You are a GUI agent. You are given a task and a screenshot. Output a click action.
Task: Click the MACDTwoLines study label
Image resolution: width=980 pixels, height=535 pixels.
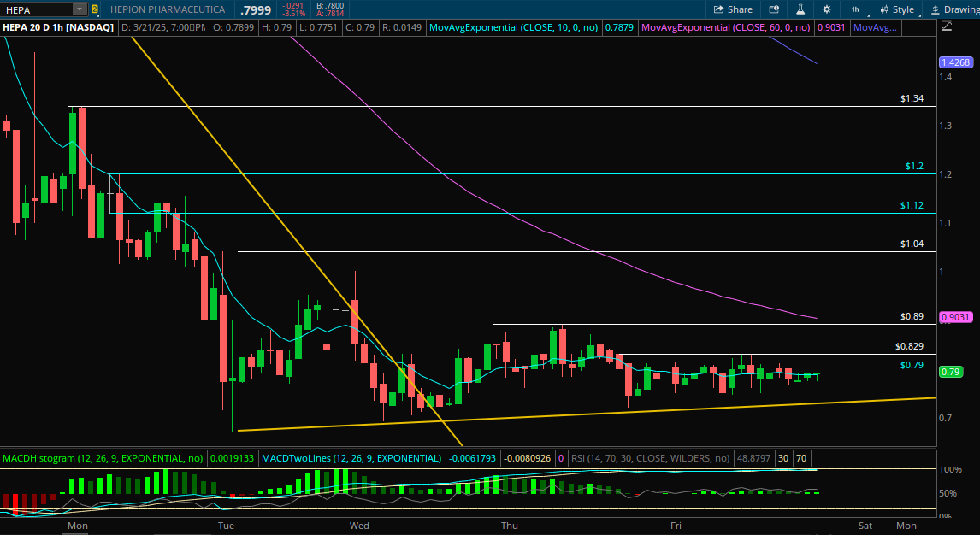pyautogui.click(x=351, y=458)
